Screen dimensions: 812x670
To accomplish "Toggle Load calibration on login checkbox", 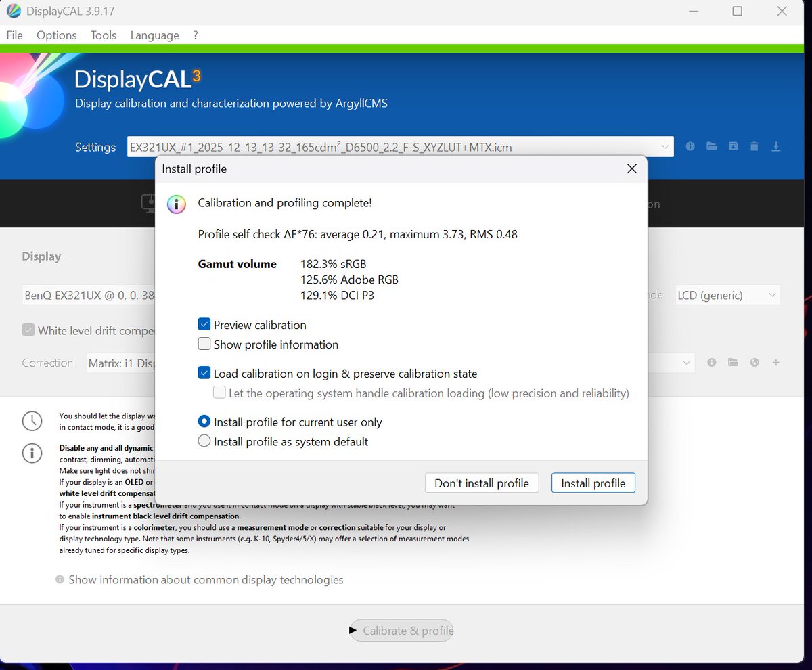I will pos(204,374).
